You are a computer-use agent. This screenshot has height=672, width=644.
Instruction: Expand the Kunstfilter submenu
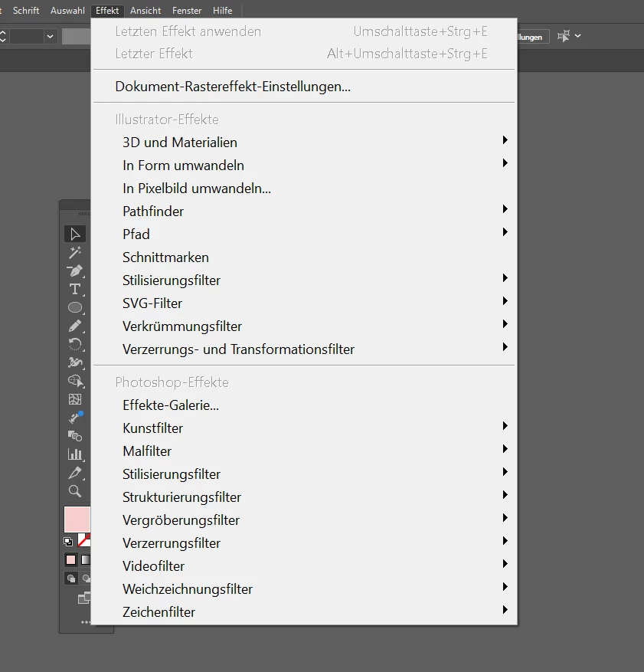304,428
